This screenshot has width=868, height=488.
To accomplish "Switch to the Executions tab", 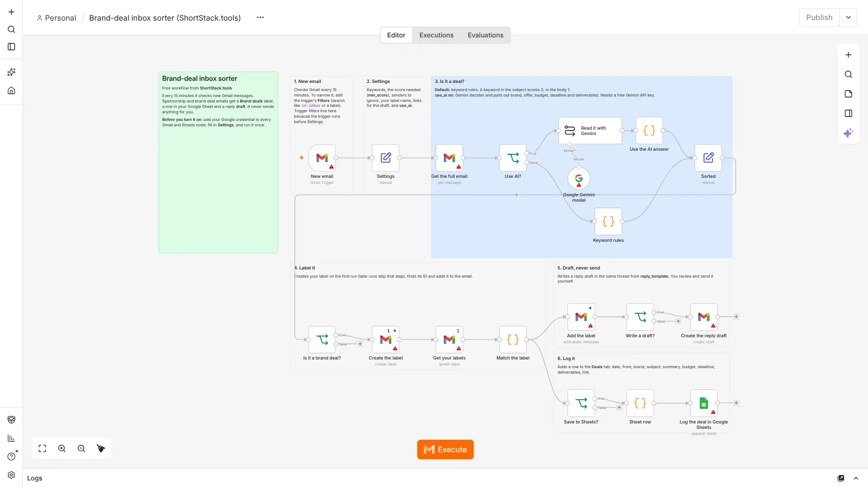I will coord(436,35).
